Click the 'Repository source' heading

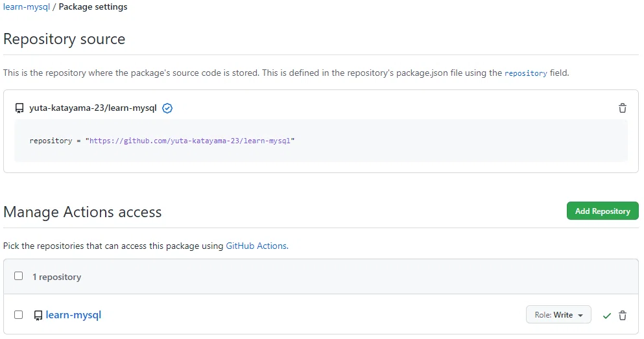coord(64,39)
